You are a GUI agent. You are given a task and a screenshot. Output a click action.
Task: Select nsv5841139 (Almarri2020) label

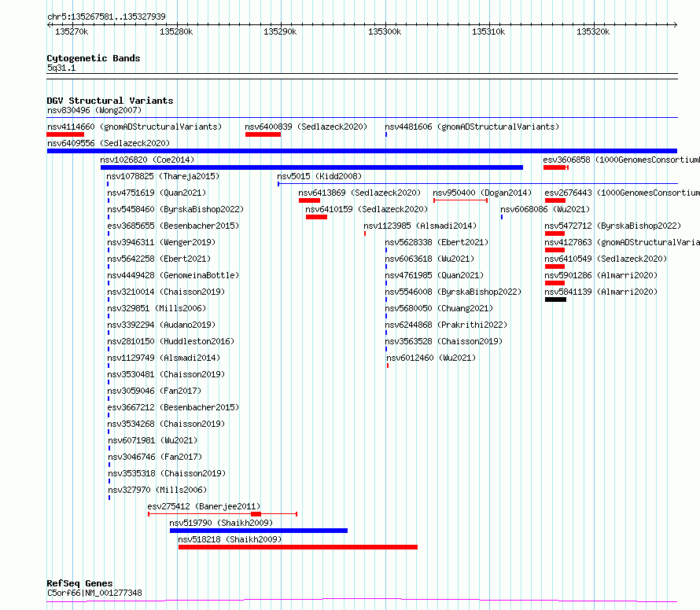click(x=601, y=292)
